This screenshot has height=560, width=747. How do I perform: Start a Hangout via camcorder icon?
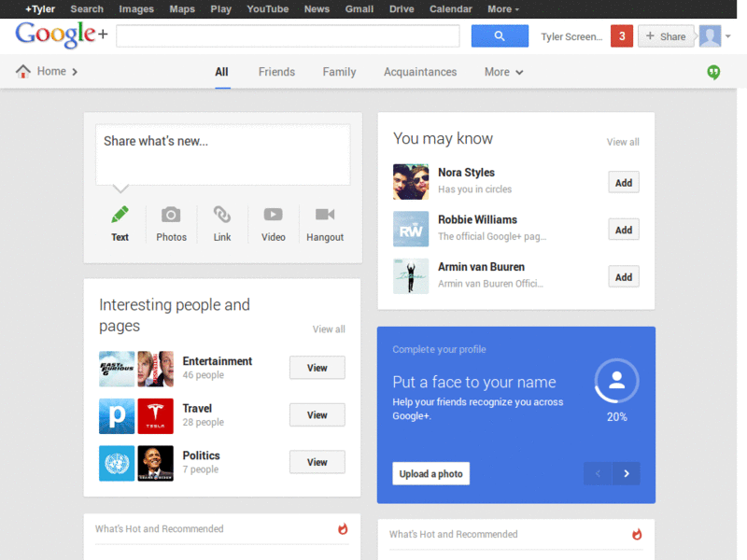coord(325,215)
